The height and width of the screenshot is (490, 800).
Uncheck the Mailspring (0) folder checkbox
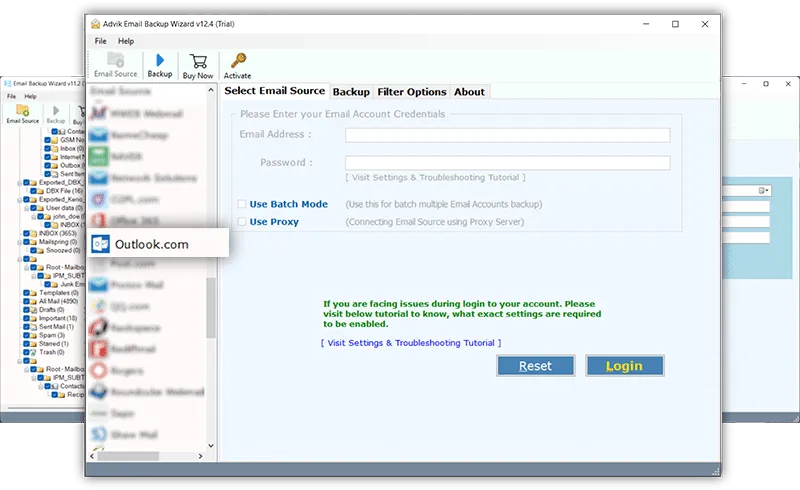[26, 242]
